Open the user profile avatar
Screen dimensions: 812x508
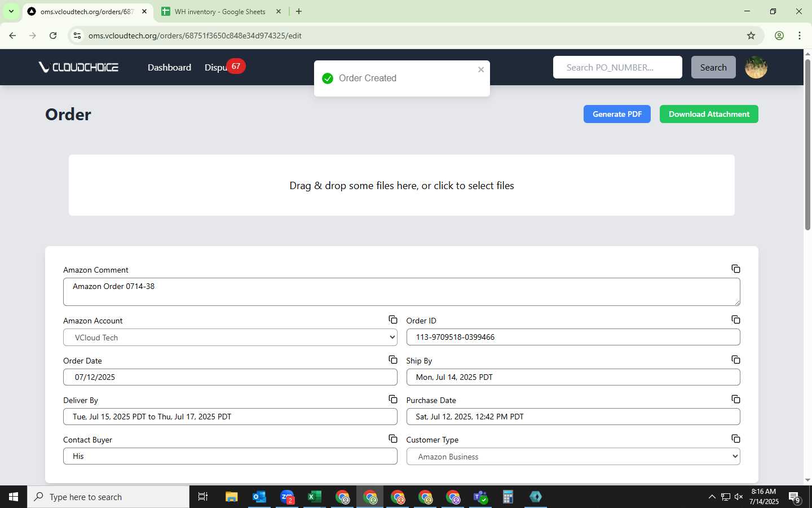coord(756,67)
